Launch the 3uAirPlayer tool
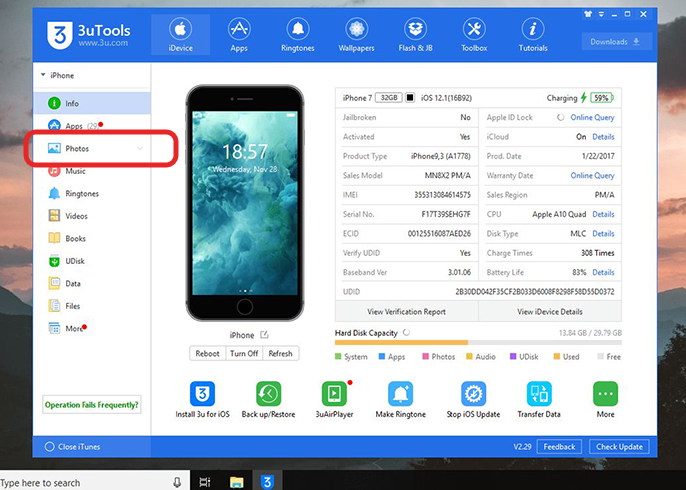Viewport: 686px width, 490px height. [x=333, y=393]
